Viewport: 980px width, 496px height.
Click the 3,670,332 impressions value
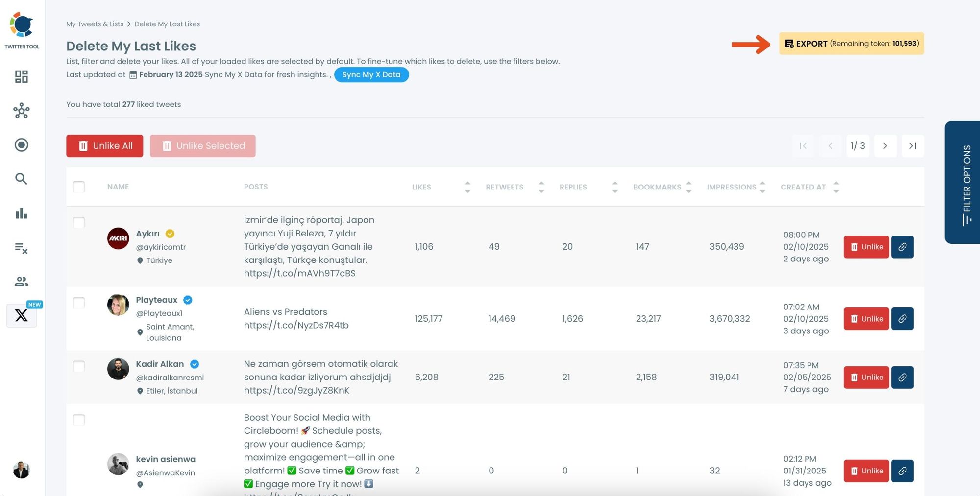(730, 319)
